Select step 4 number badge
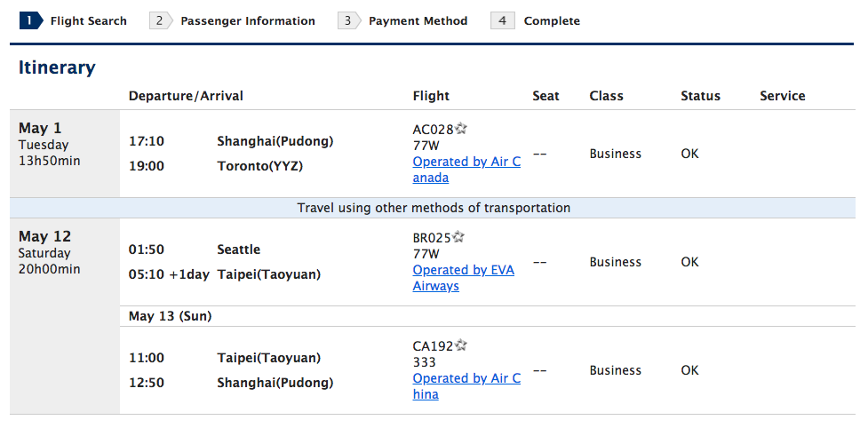868x428 pixels. click(x=503, y=21)
